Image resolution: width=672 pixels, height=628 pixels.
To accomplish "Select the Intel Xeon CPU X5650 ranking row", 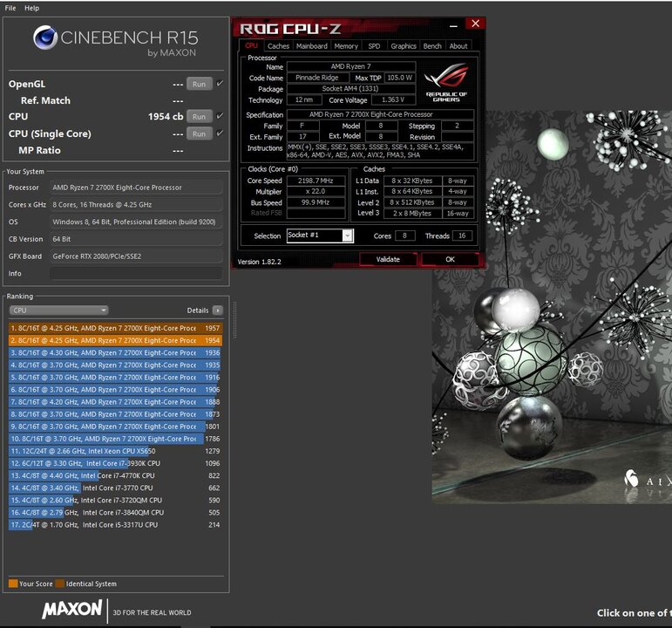I will point(115,451).
